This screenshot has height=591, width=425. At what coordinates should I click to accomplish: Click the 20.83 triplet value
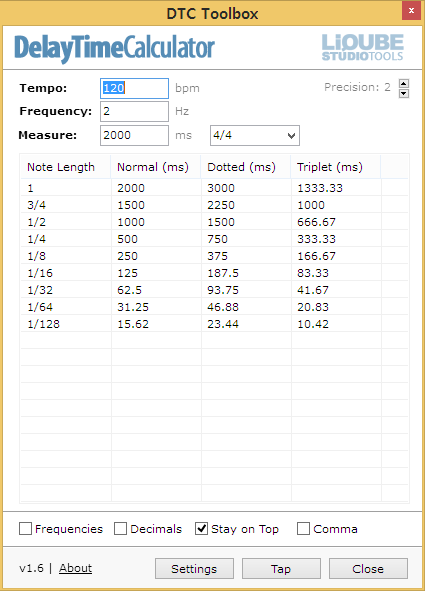click(x=313, y=307)
